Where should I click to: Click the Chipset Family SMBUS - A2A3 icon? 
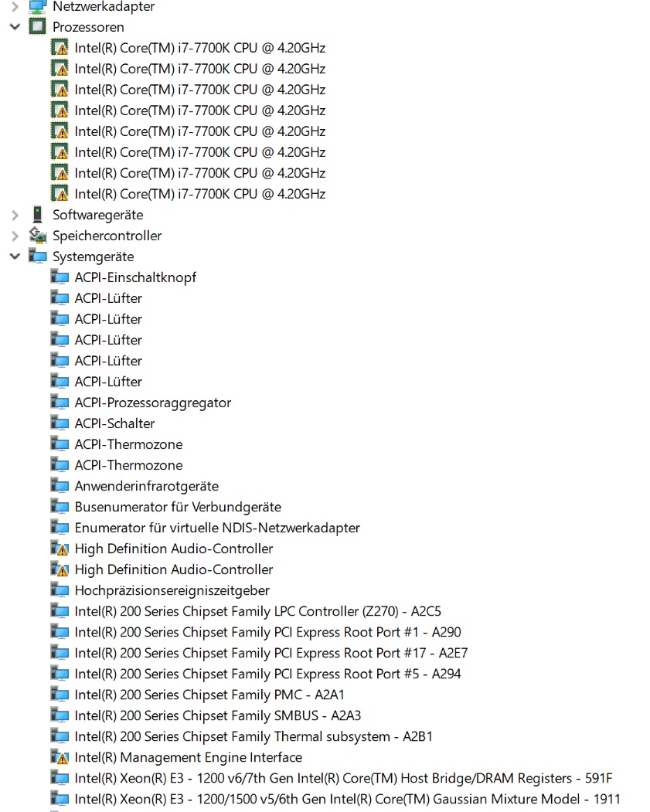(x=60, y=715)
